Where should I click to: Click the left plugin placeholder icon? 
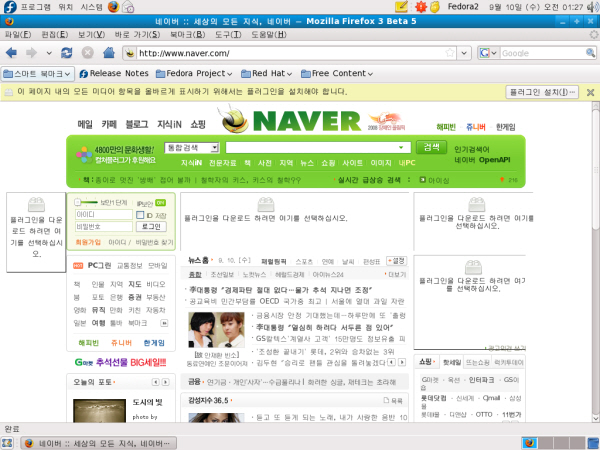pyautogui.click(x=36, y=204)
